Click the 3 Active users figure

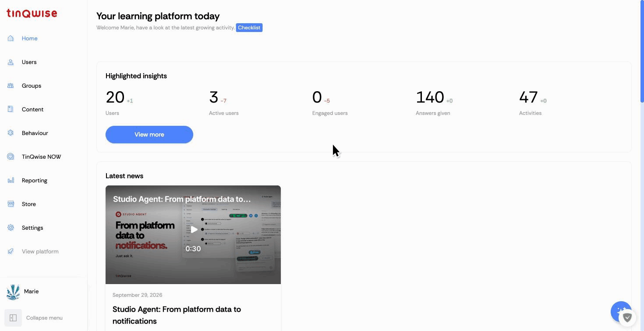click(214, 97)
